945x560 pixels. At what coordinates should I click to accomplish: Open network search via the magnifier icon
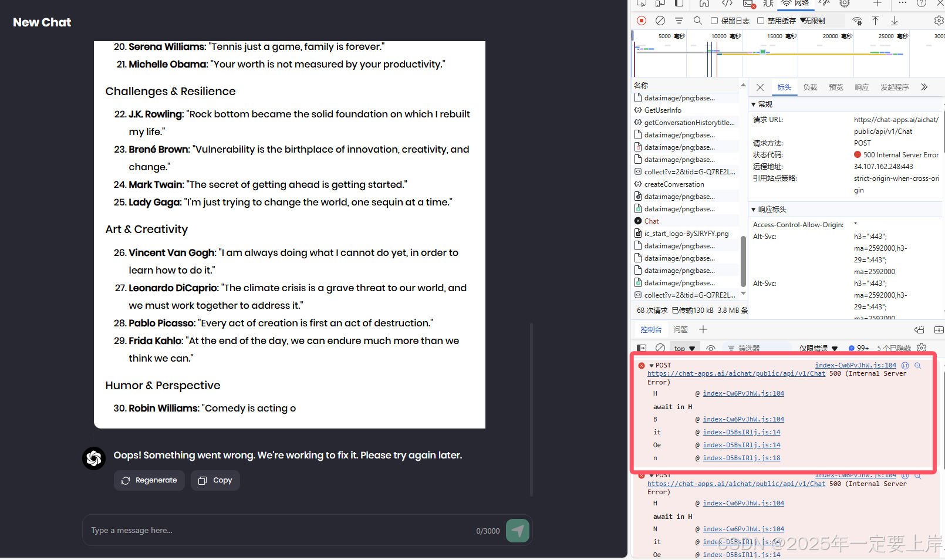pyautogui.click(x=698, y=21)
